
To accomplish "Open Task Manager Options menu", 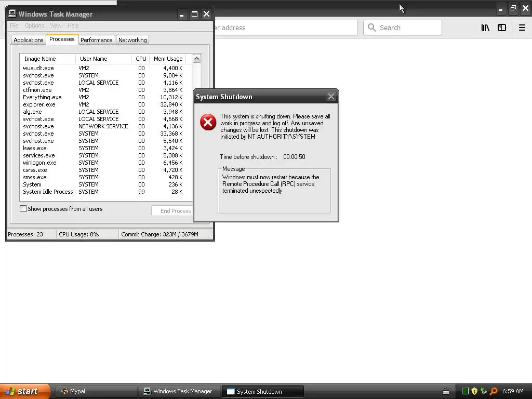I will coord(34,25).
